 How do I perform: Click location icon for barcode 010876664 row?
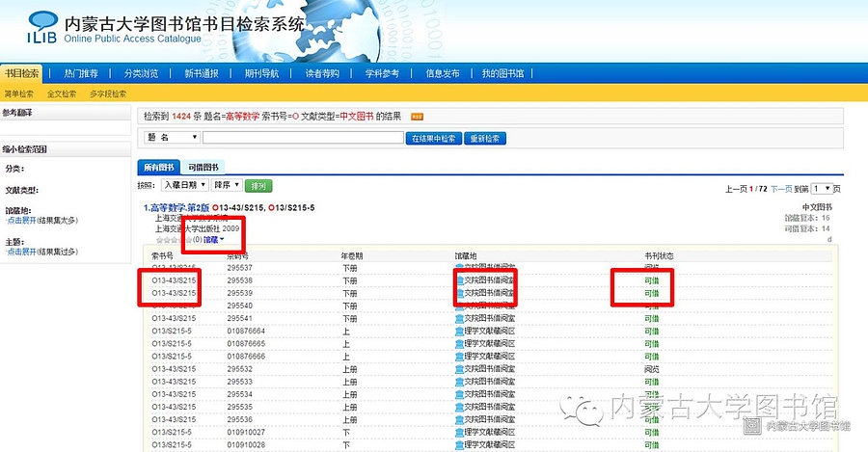point(459,331)
